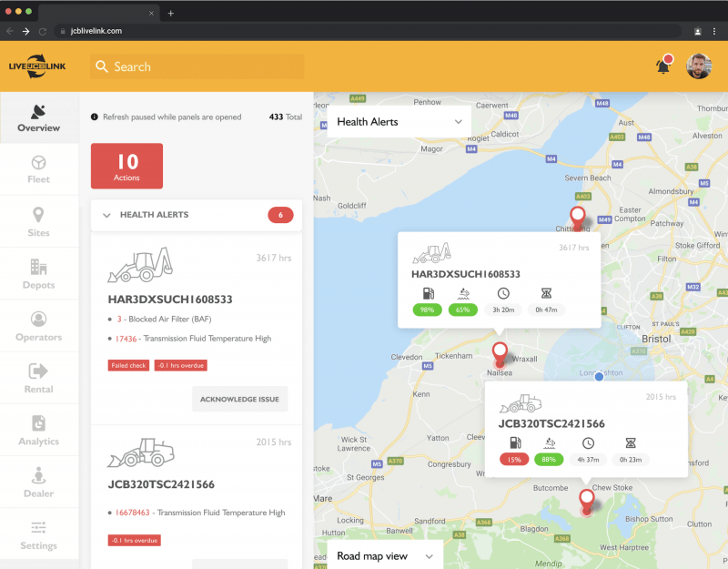Screen dimensions: 728x569
Task: Open the Road map view dropdown
Action: [384, 555]
